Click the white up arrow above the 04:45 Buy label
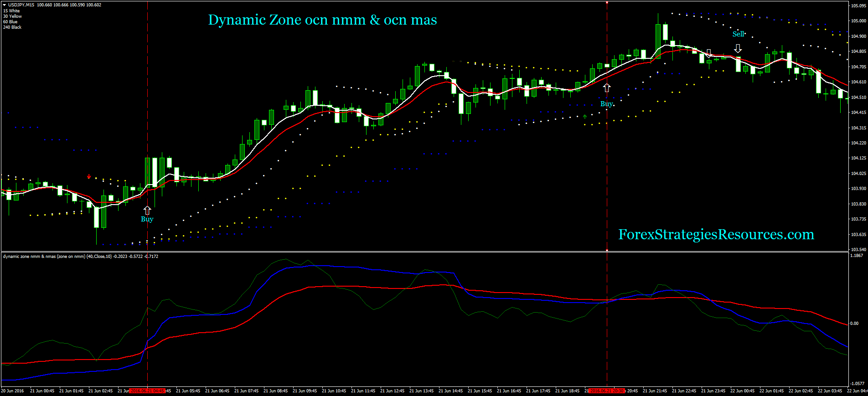This screenshot has width=868, height=396. pyautogui.click(x=147, y=210)
